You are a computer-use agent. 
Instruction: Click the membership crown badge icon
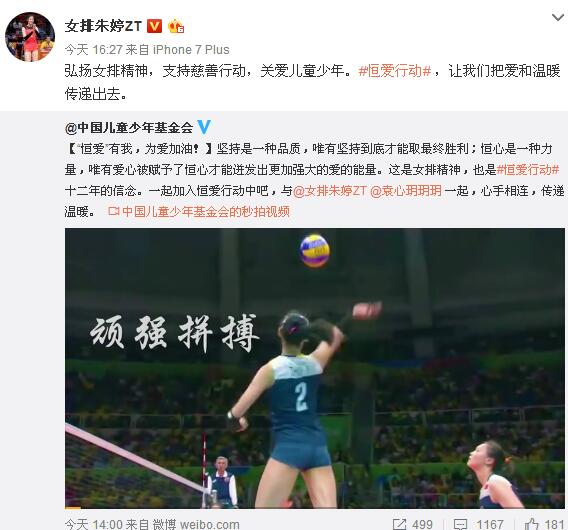pyautogui.click(x=176, y=26)
